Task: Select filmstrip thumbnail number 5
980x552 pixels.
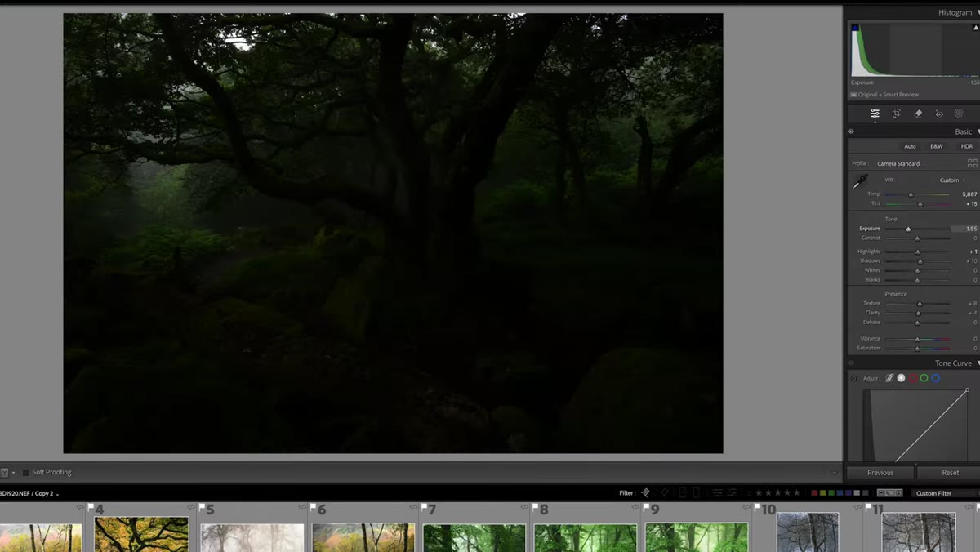Action: click(x=252, y=537)
